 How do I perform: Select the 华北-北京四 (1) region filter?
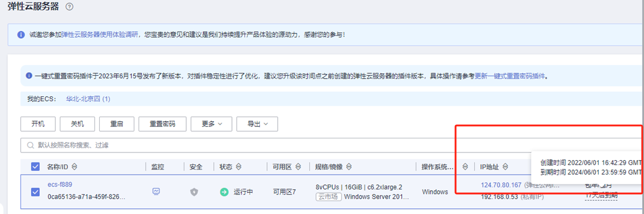[x=88, y=99]
